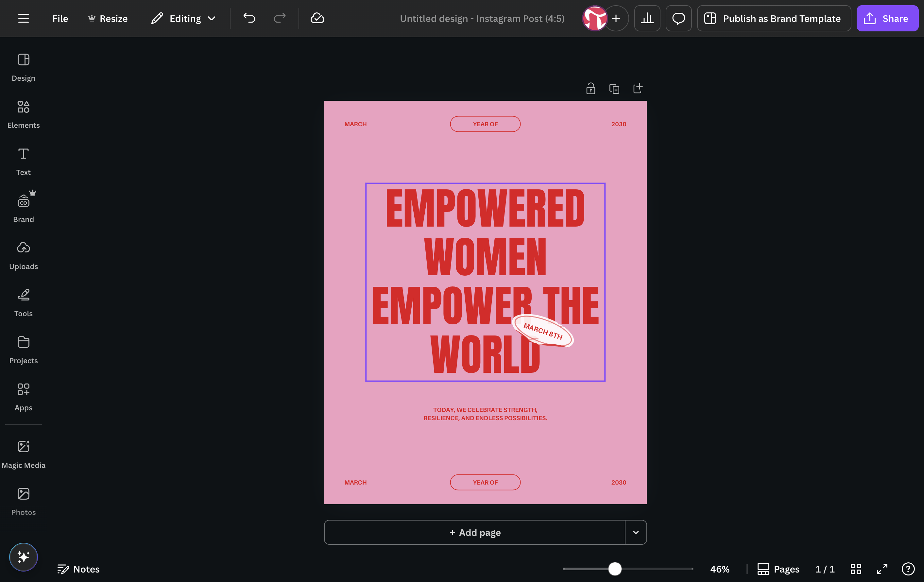Open the grid view of pages

pos(856,569)
